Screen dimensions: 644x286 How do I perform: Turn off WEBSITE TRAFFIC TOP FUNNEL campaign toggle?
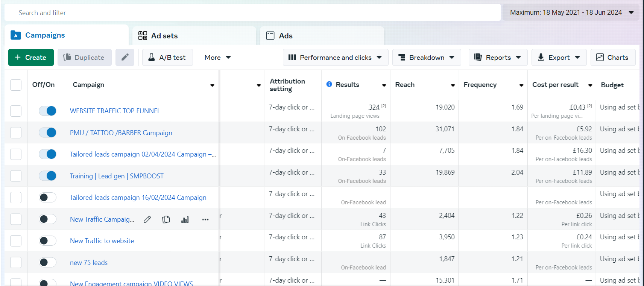pyautogui.click(x=47, y=111)
